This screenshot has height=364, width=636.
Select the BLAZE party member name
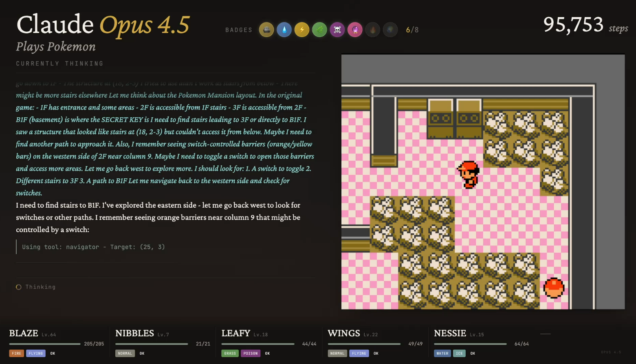coord(24,333)
